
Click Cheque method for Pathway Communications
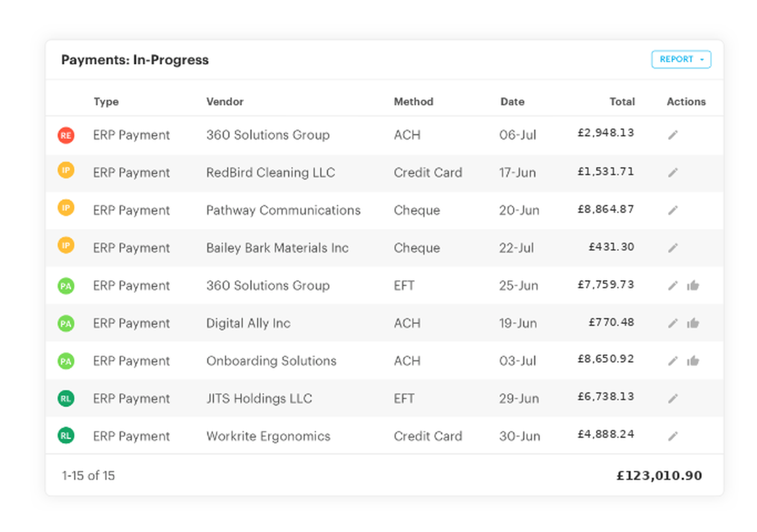pos(417,210)
